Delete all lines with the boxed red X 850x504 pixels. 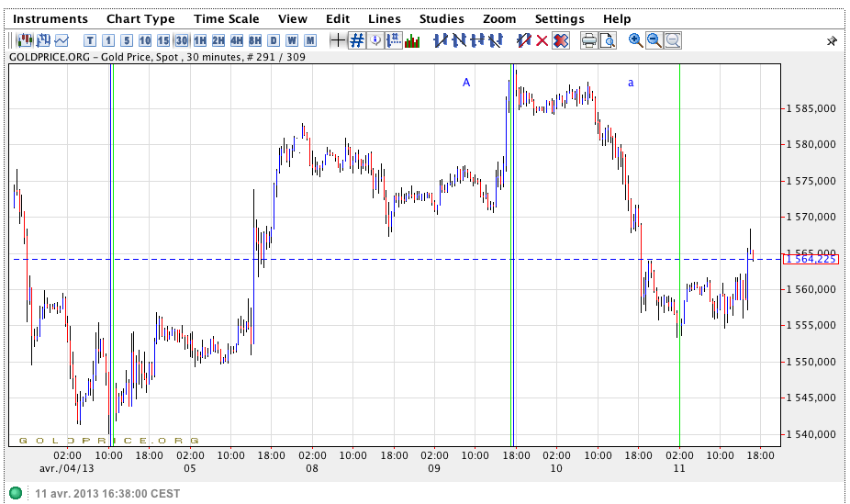pyautogui.click(x=561, y=40)
